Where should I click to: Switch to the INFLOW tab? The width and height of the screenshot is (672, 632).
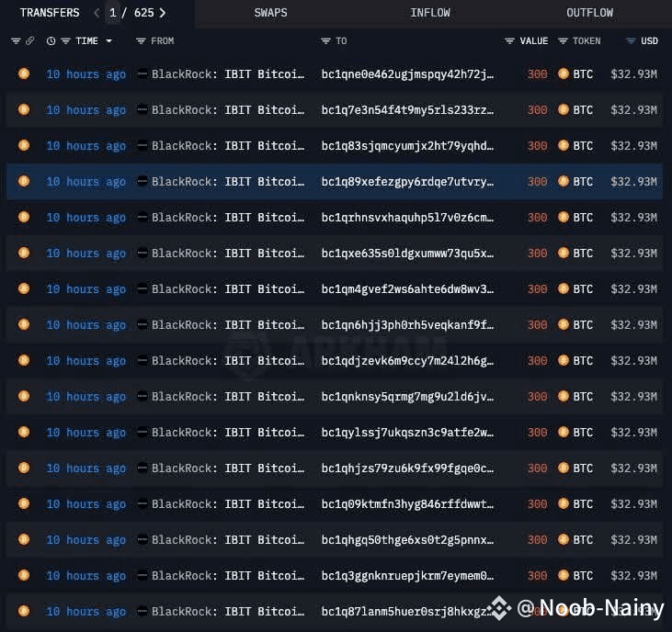tap(430, 13)
